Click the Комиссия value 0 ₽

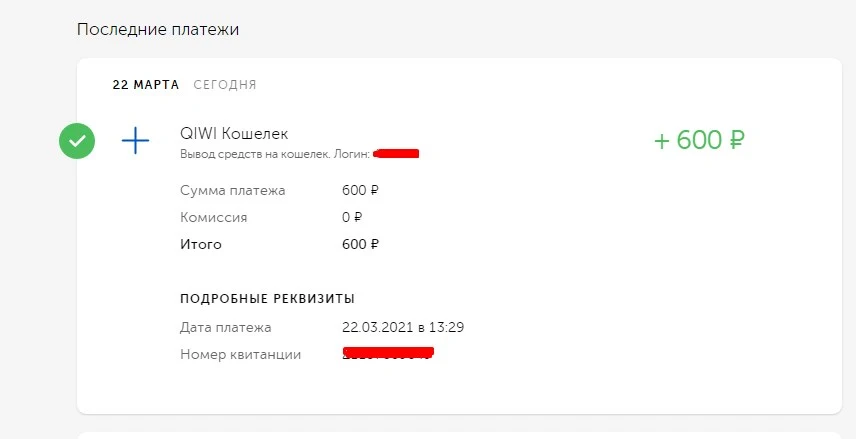352,217
